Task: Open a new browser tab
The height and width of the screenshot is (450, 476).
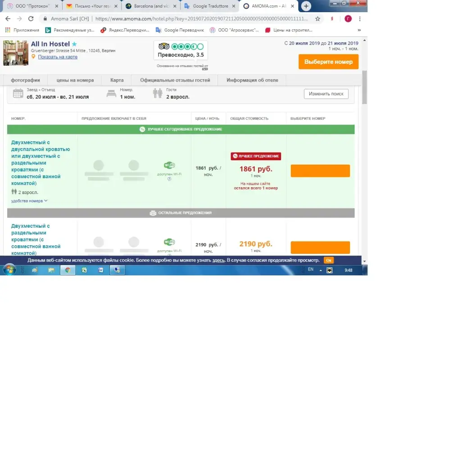Action: 306,6
